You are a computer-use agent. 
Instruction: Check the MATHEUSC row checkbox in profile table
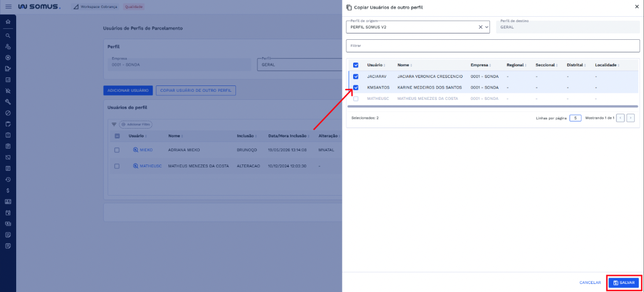point(117,166)
